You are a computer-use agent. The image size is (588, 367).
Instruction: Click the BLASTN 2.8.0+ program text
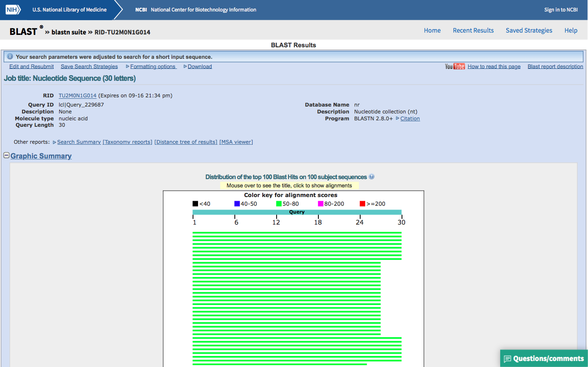[x=373, y=119]
